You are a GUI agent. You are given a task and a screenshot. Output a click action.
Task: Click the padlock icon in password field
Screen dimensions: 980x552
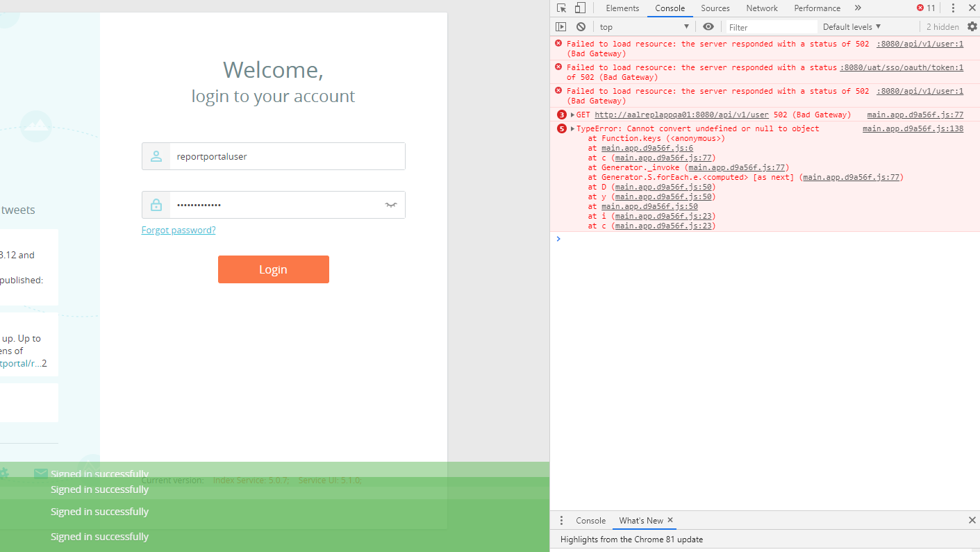coord(156,204)
